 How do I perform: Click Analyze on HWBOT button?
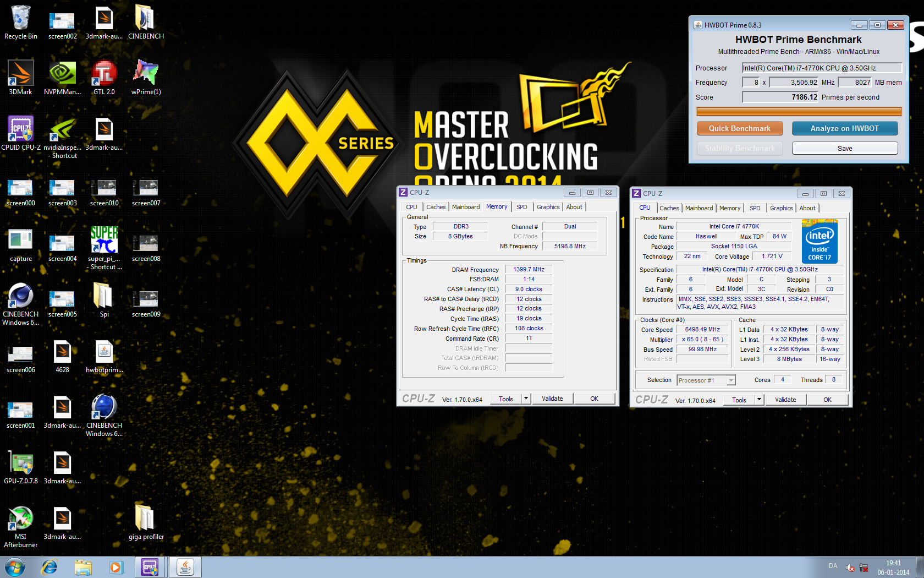844,128
